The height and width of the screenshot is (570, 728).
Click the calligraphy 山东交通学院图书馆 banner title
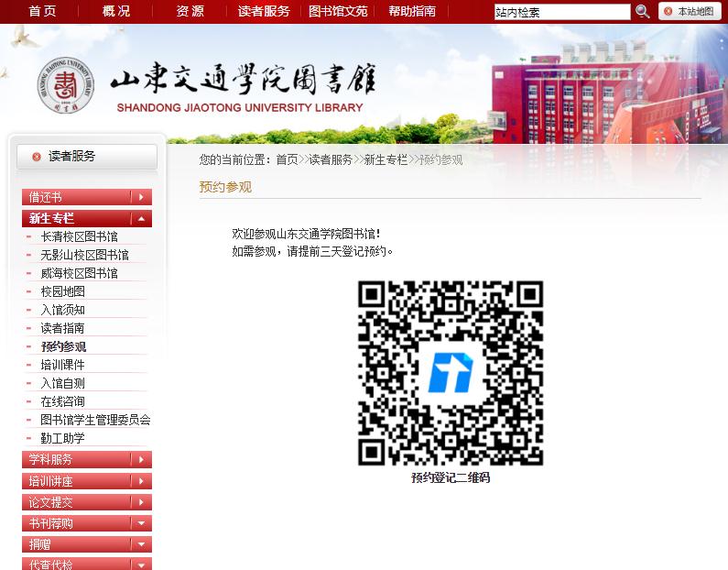[x=243, y=79]
